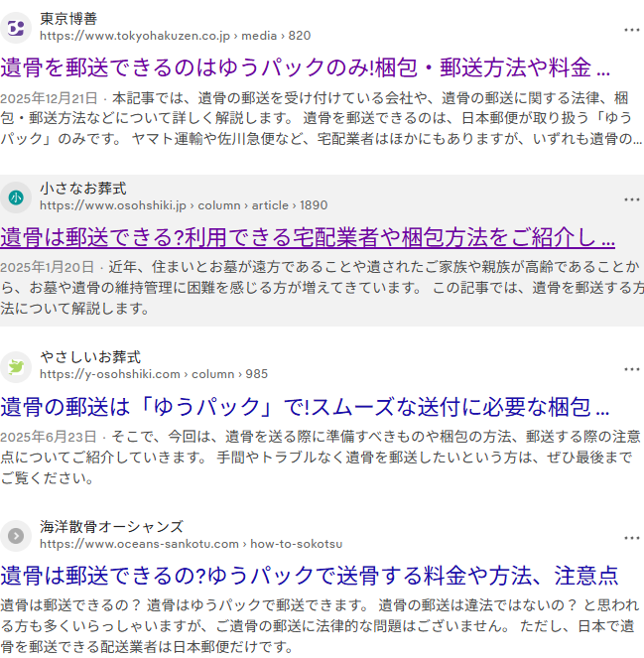Open the 遺骨の郵送は「ゆうパック」で article title

305,407
